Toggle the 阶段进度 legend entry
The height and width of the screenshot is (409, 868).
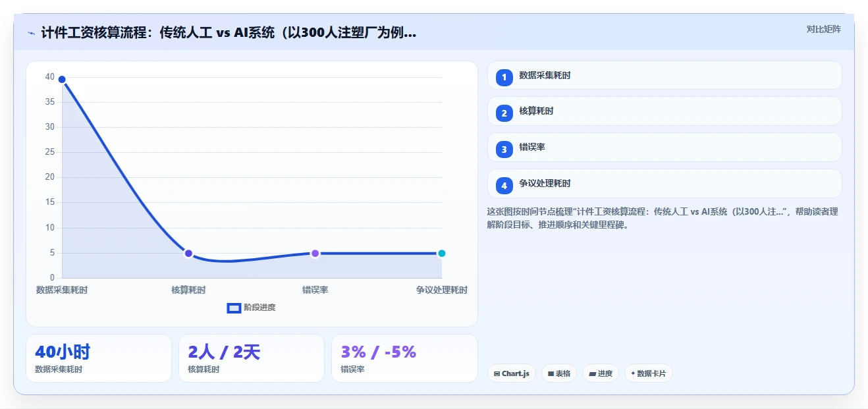click(251, 308)
